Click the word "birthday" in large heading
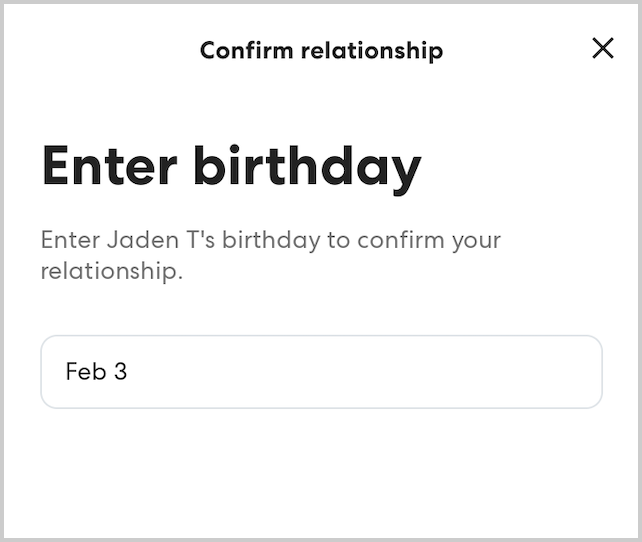The image size is (642, 542). click(306, 166)
